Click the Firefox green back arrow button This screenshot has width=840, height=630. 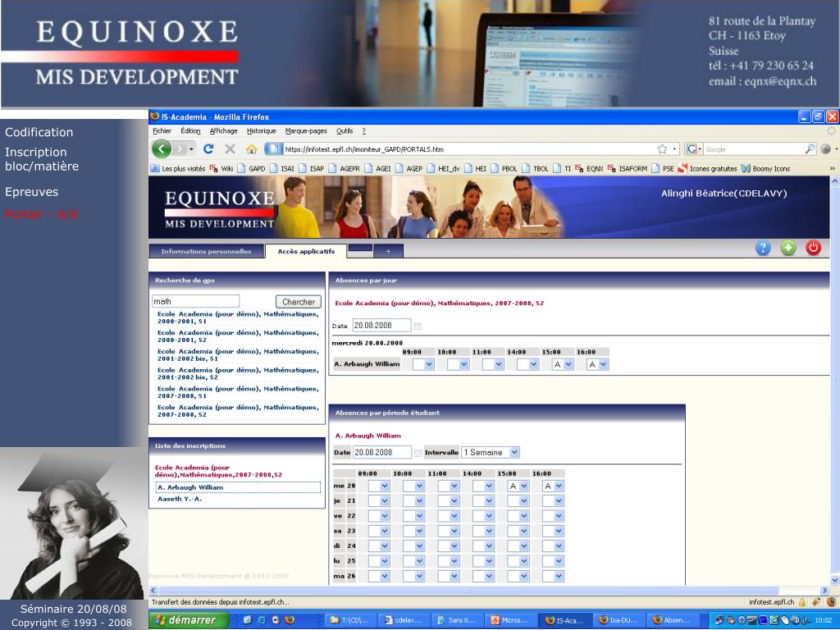[x=162, y=149]
